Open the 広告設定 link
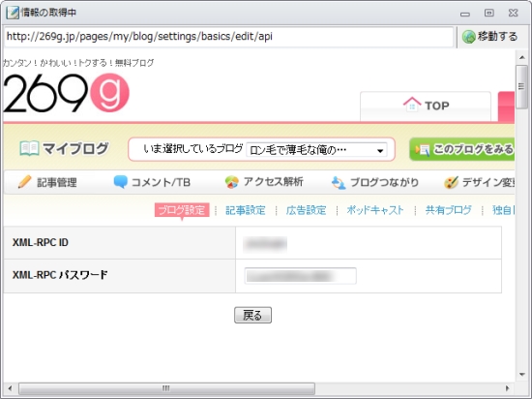Image resolution: width=532 pixels, height=399 pixels. coord(306,210)
